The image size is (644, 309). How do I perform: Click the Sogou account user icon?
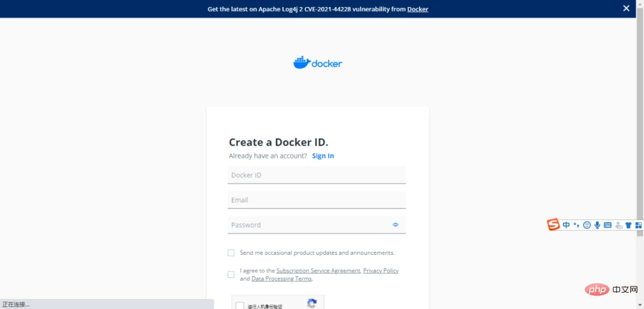click(x=618, y=225)
